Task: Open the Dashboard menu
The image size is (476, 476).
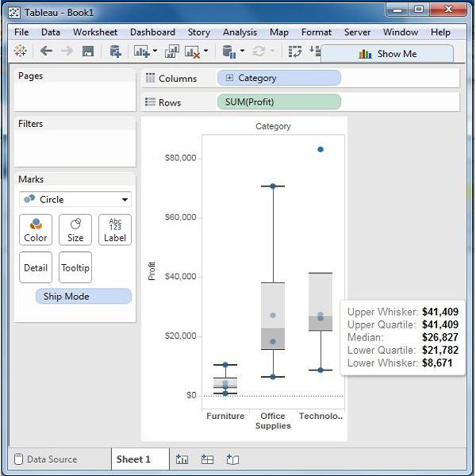Action: (x=152, y=33)
